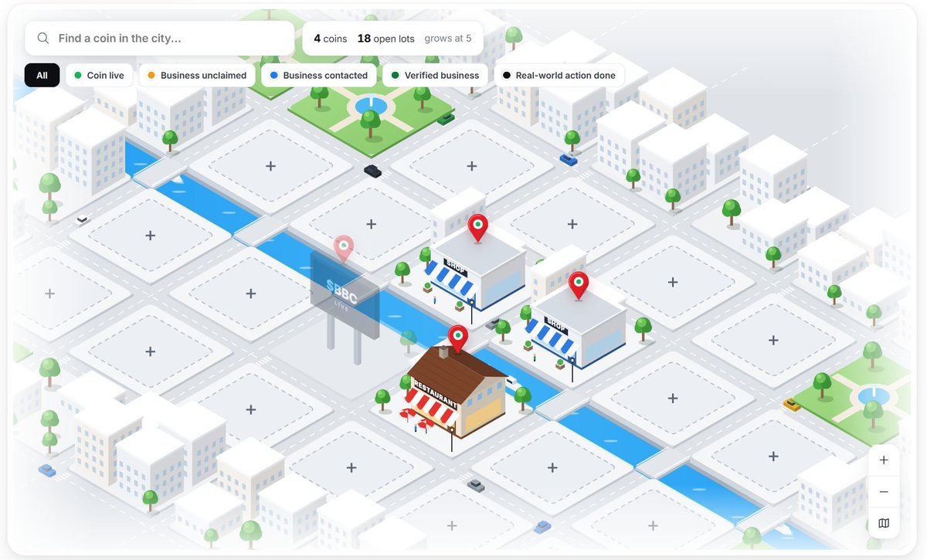Click the plus on the lot beside the yellow taxi
The width and height of the screenshot is (927, 560).
(x=772, y=456)
